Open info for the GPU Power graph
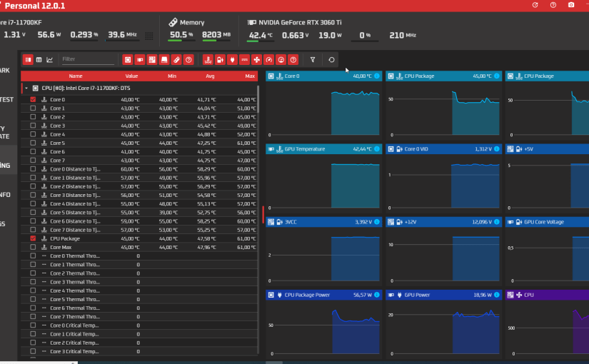 [x=497, y=295]
